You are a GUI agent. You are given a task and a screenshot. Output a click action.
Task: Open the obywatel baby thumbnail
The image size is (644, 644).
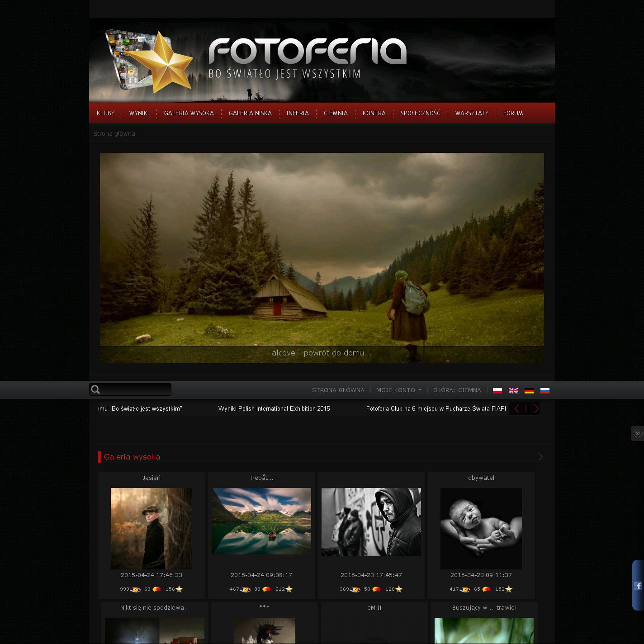click(x=481, y=528)
